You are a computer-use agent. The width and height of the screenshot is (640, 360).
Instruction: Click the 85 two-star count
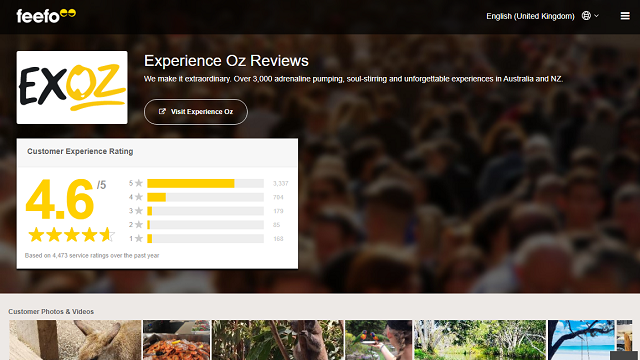point(276,225)
